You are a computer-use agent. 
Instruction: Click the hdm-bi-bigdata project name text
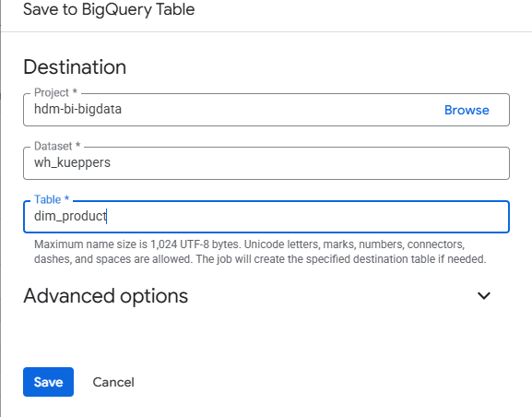(77, 110)
